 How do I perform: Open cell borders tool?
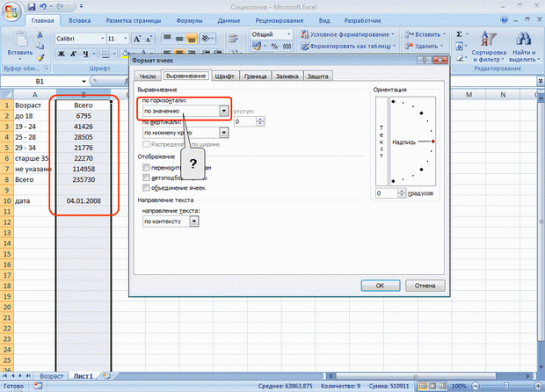point(105,54)
